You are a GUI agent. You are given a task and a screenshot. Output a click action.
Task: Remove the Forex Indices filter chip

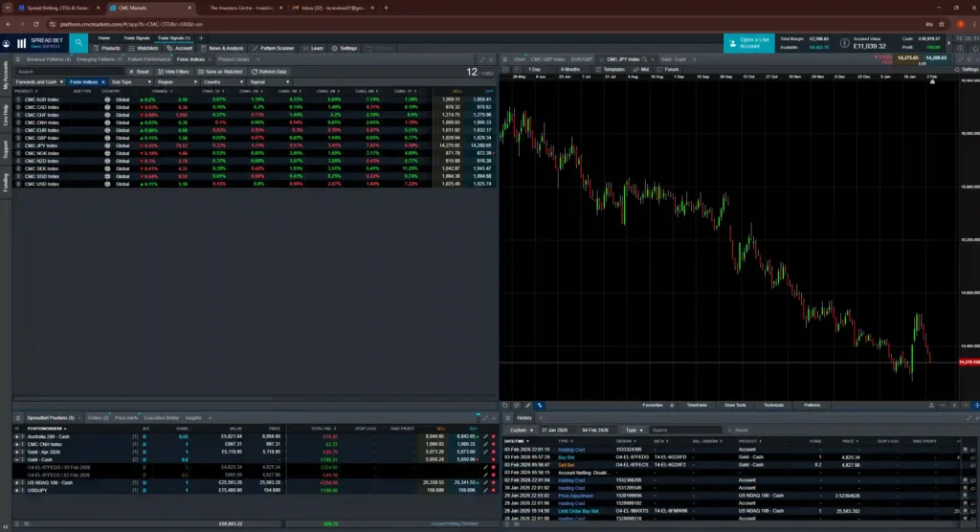(103, 82)
